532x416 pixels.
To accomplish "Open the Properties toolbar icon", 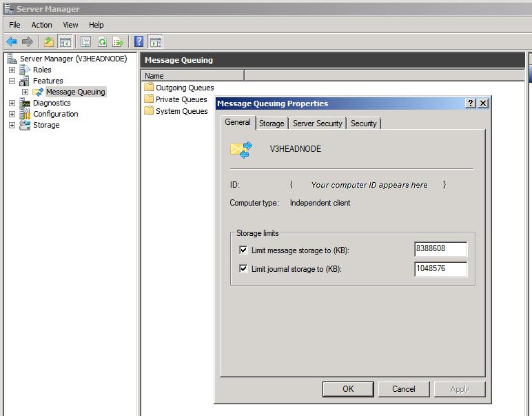I will (86, 42).
